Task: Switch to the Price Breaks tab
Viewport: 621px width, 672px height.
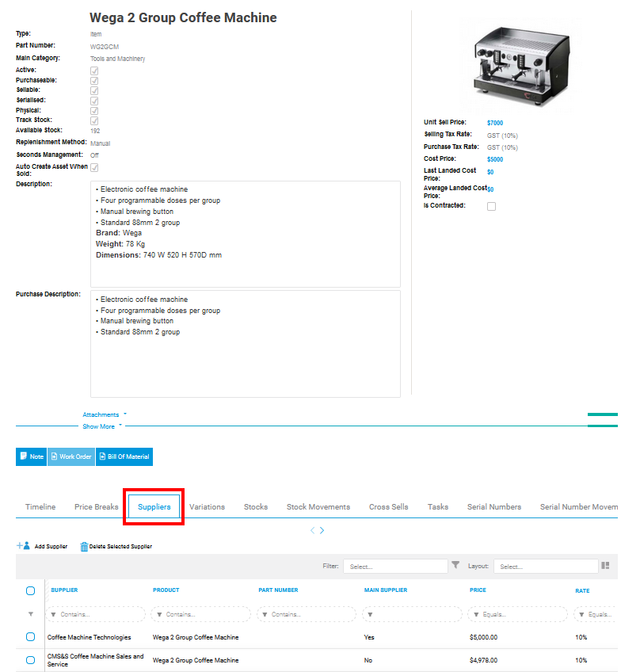Action: (x=96, y=506)
